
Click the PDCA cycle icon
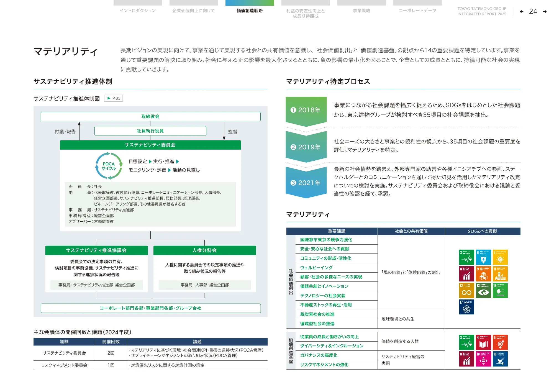coord(109,166)
